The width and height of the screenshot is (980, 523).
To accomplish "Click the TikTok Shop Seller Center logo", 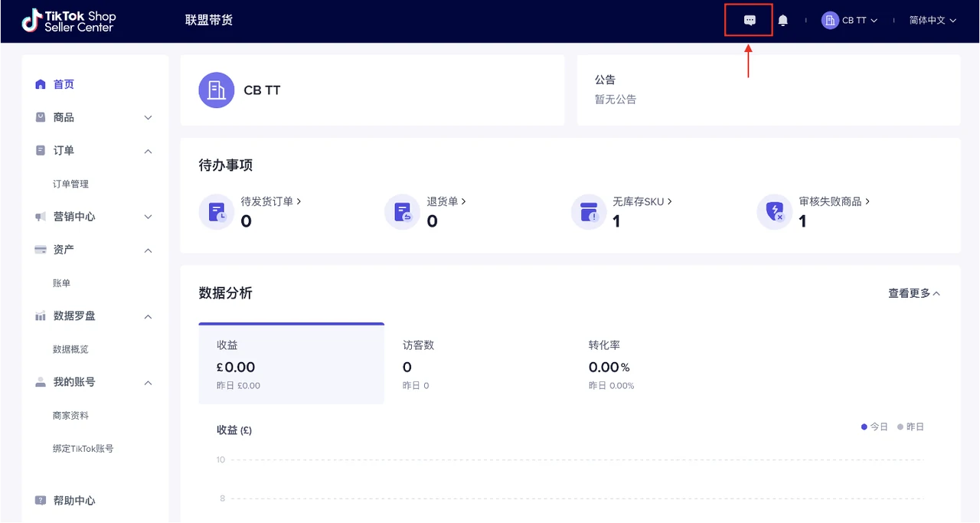I will pos(67,21).
